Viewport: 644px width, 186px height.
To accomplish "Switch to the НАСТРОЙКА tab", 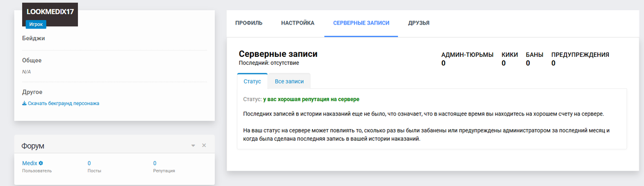I will click(298, 23).
